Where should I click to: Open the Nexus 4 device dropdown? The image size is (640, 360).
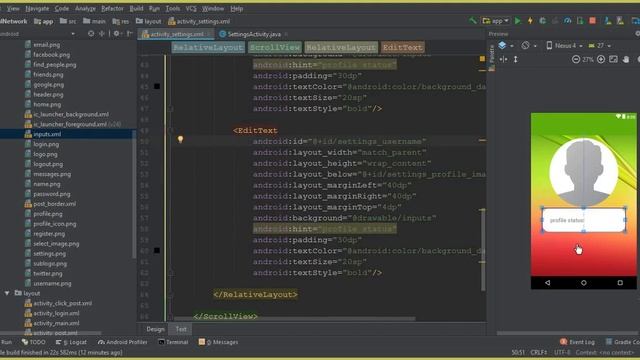(x=564, y=46)
